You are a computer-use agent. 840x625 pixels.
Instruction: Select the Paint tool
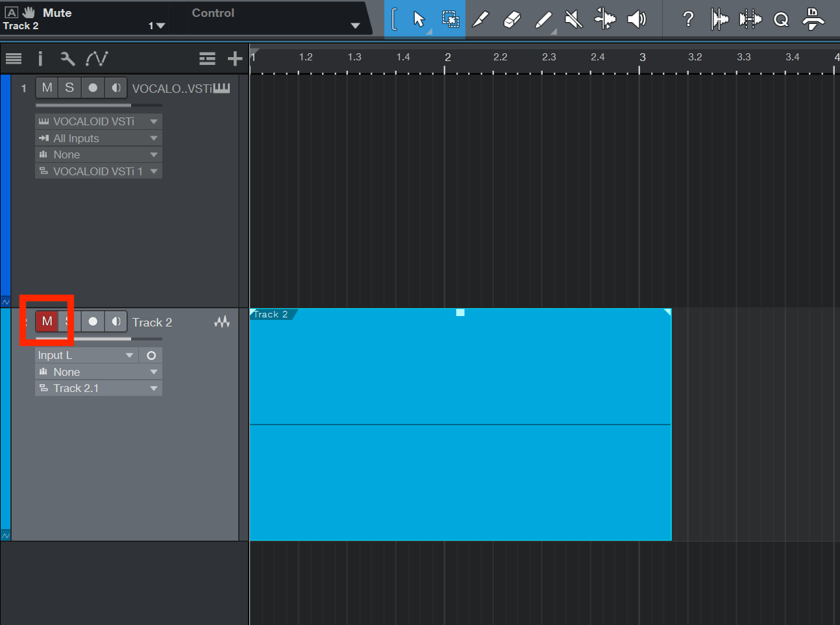click(543, 19)
